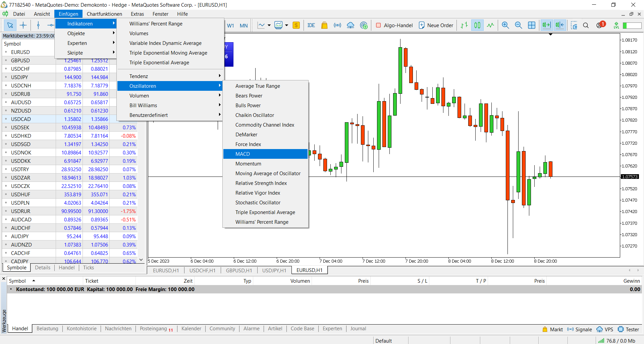Image resolution: width=644 pixels, height=344 pixels.
Task: Zoom out on the chart
Action: coord(519,25)
